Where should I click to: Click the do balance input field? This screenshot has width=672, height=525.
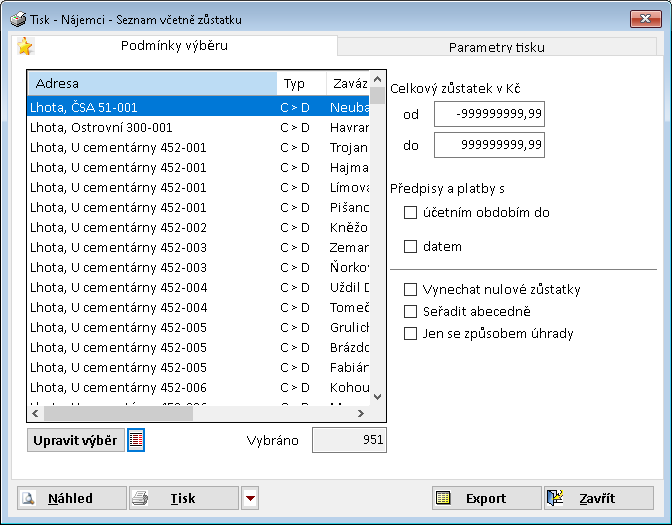point(489,145)
